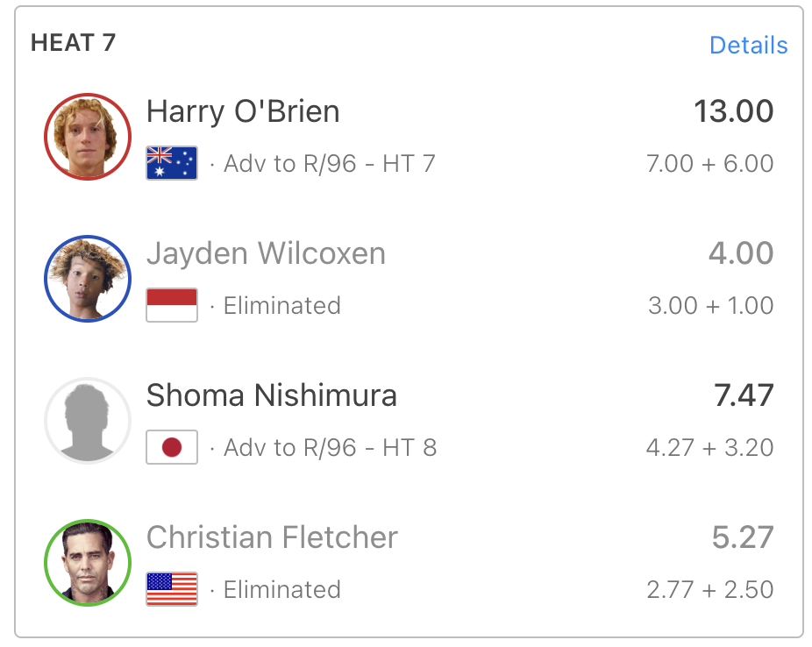Select the Jayden Wilcoxen name
This screenshot has height=647, width=812.
point(266,254)
